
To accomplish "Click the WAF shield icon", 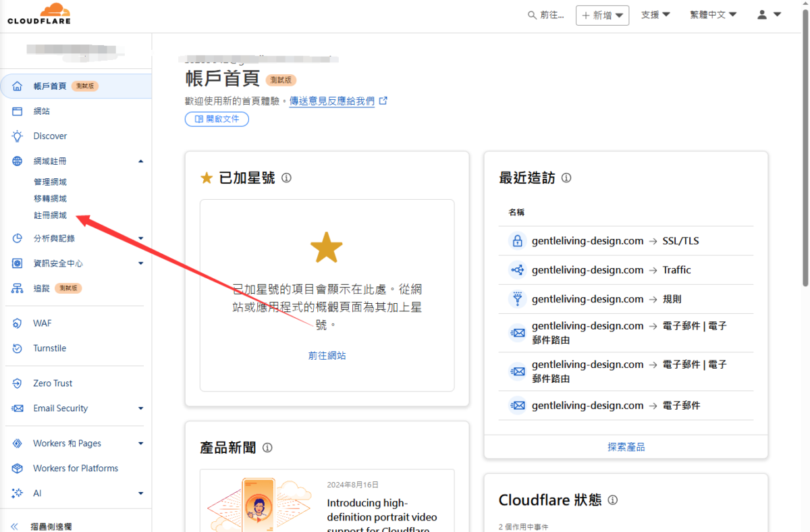I will pyautogui.click(x=18, y=323).
